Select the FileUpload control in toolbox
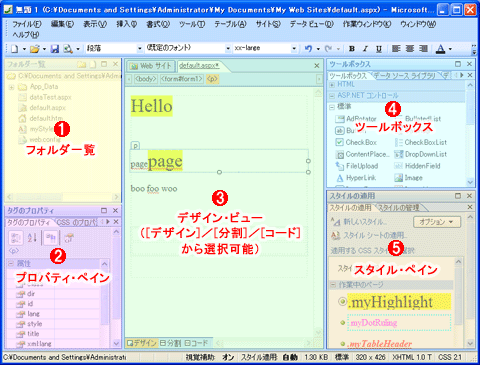The image size is (480, 365). (x=357, y=166)
